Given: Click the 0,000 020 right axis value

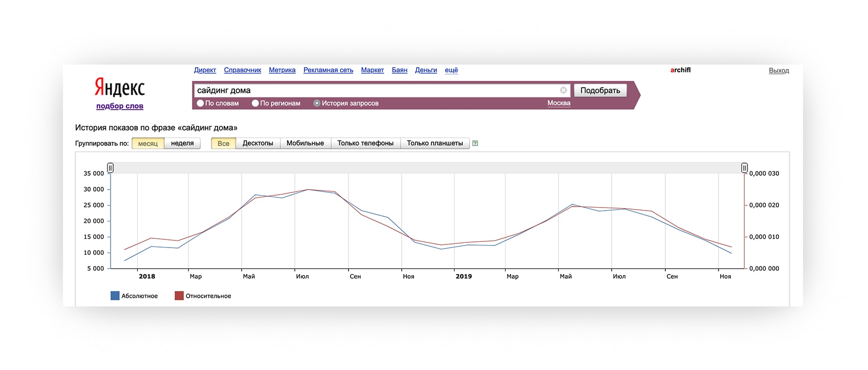Looking at the screenshot, I should (x=764, y=205).
